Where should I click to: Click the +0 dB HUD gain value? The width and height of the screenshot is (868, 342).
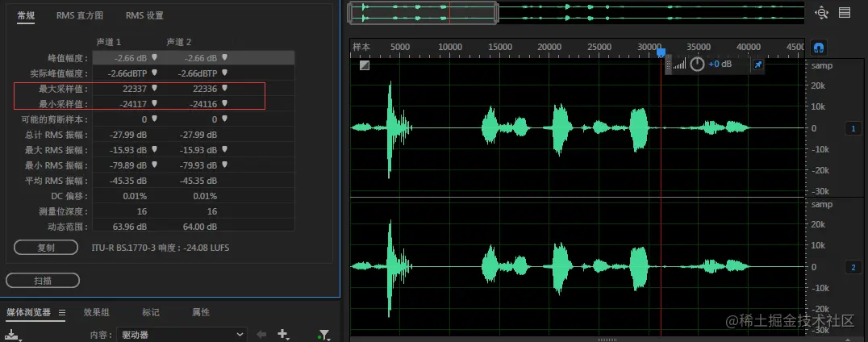(x=720, y=65)
